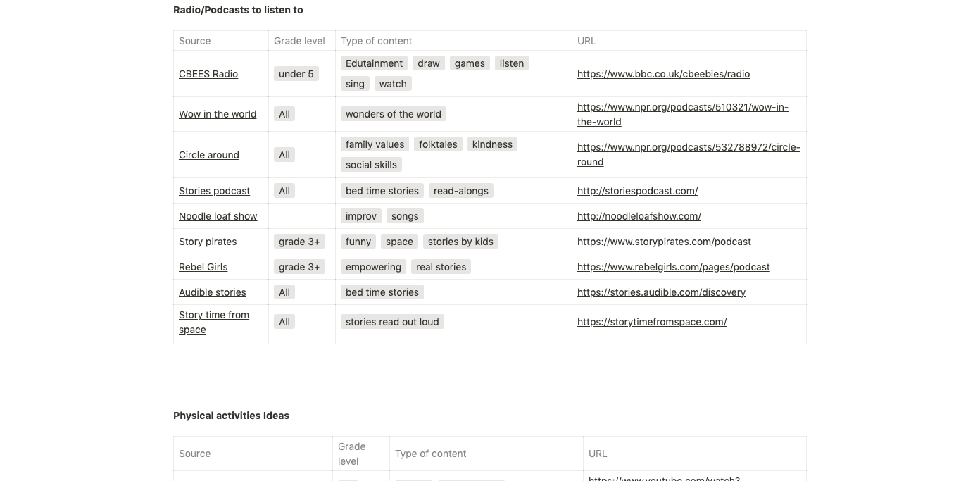Follow the npr.org circle-round URL
Viewport: 980px width, 481px height.
pos(689,155)
